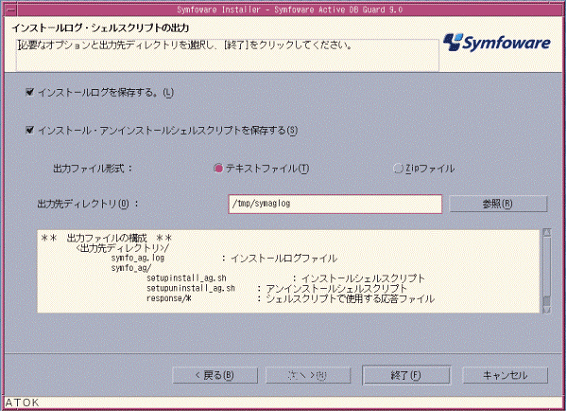Screen dimensions: 566x411
Task: Click the instruction text about clicking [終了]
Action: point(185,45)
